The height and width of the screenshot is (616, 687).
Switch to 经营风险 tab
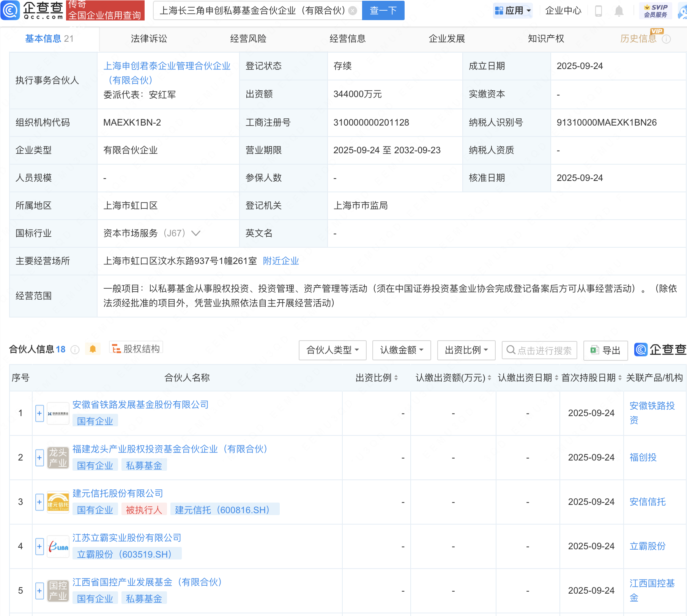click(248, 39)
